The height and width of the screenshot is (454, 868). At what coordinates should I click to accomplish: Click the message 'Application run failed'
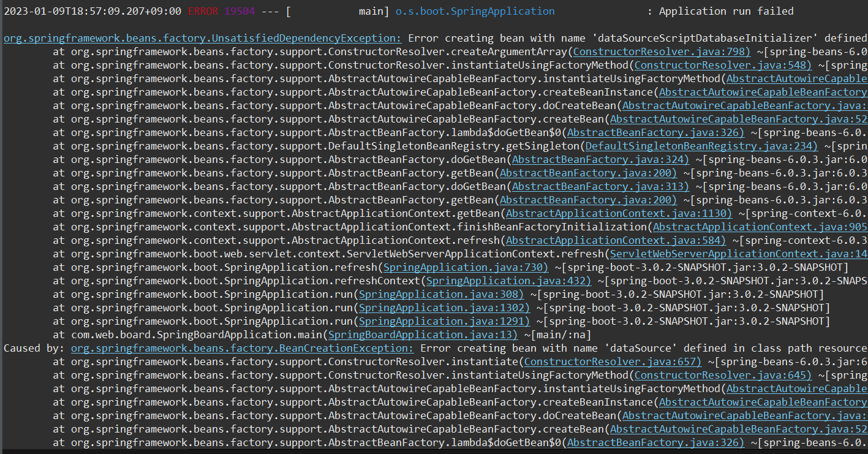[726, 11]
